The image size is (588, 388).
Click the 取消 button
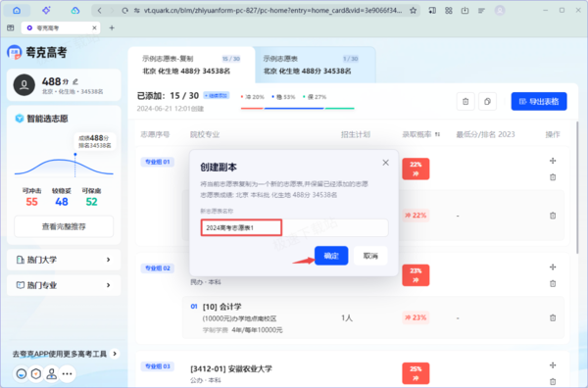pyautogui.click(x=370, y=256)
